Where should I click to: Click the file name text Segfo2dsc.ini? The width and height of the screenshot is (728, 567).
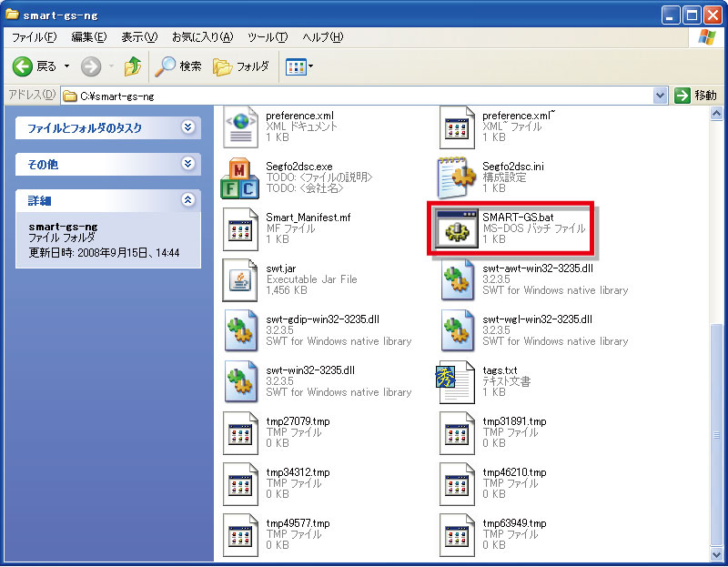pos(513,167)
